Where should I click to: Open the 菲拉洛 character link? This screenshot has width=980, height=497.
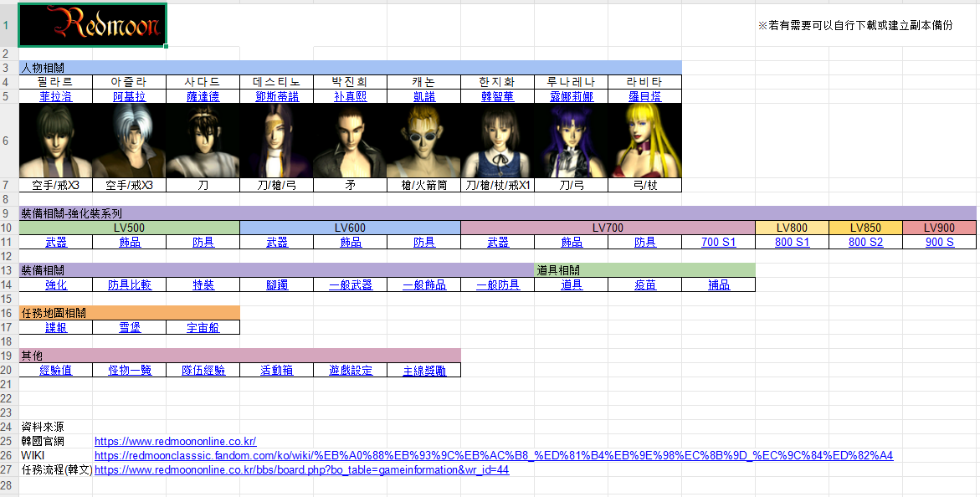(55, 97)
